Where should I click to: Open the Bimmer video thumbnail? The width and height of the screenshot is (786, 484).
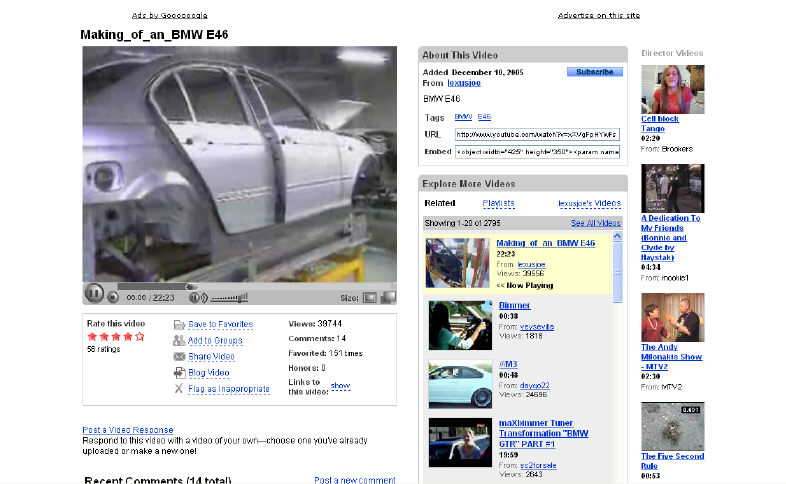click(460, 325)
